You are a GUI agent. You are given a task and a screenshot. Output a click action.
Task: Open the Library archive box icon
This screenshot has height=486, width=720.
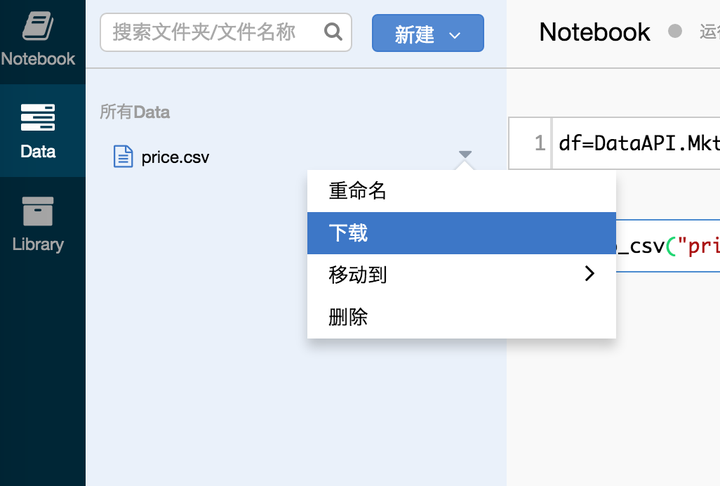(x=38, y=211)
